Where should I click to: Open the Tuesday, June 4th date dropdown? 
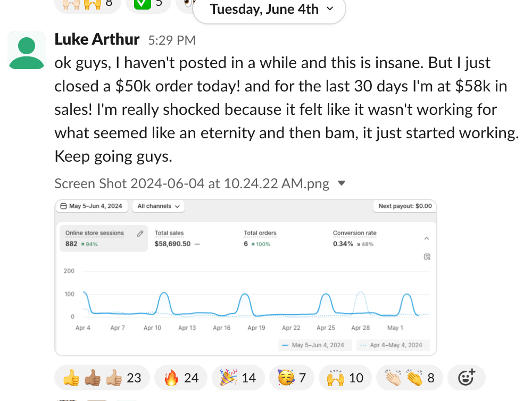pos(269,9)
